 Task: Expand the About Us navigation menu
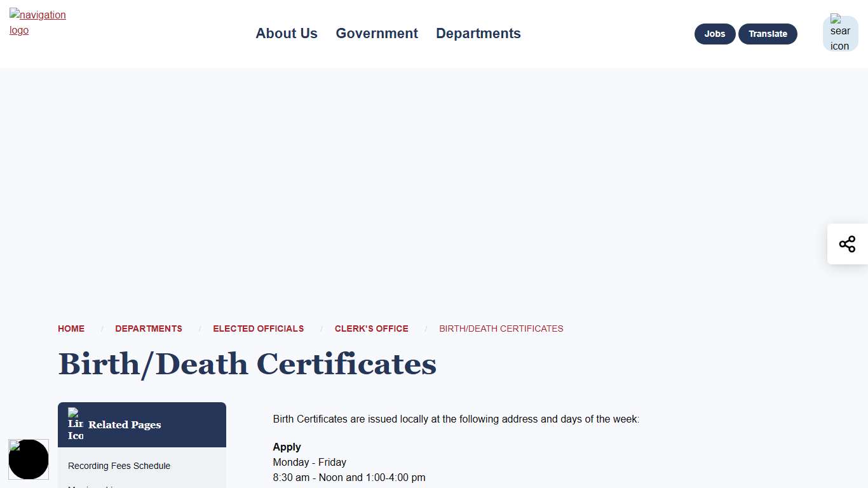pos(286,34)
